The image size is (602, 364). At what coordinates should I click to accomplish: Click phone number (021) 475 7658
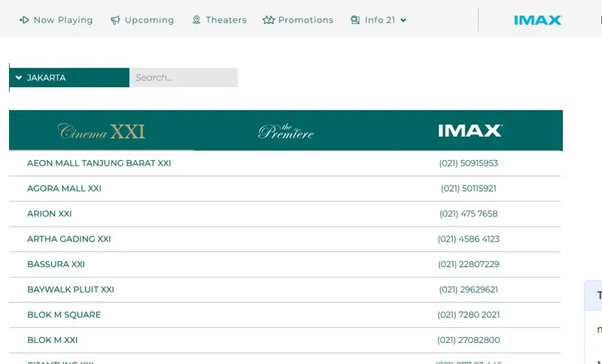[468, 214]
